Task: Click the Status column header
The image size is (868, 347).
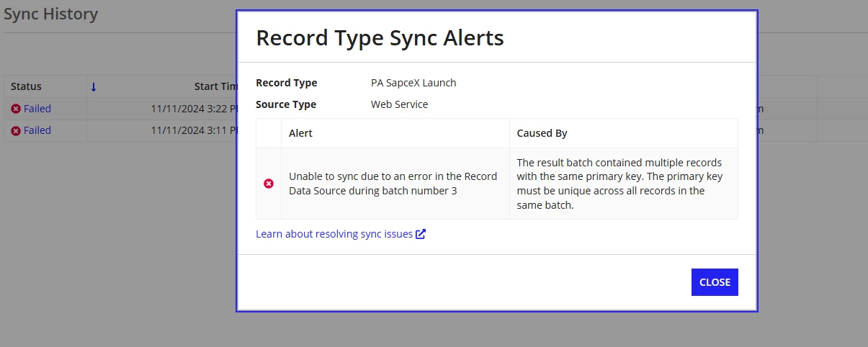Action: [26, 86]
